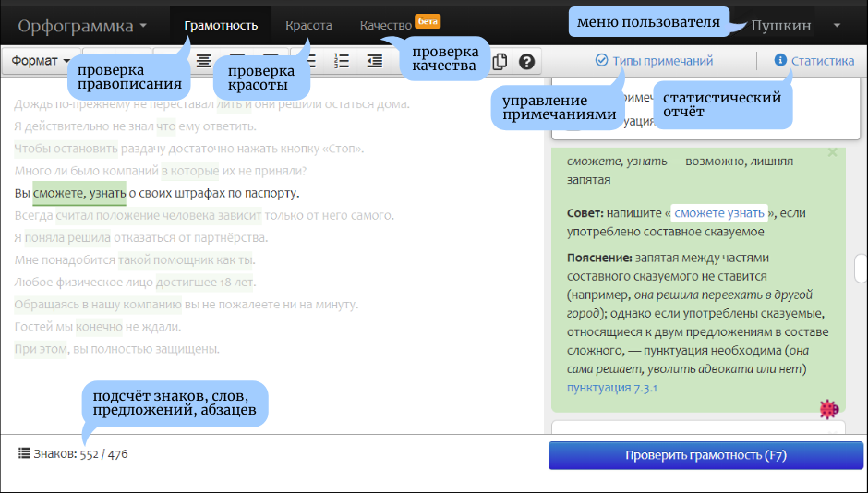Open user profile Пушкин
This screenshot has height=493, width=868.
(x=780, y=26)
